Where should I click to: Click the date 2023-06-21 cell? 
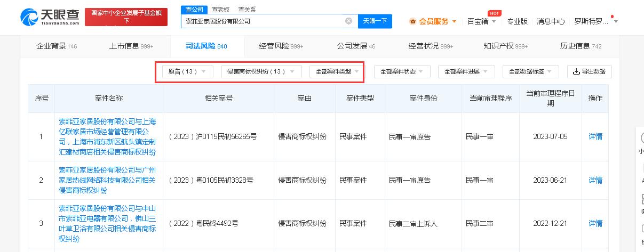550,180
